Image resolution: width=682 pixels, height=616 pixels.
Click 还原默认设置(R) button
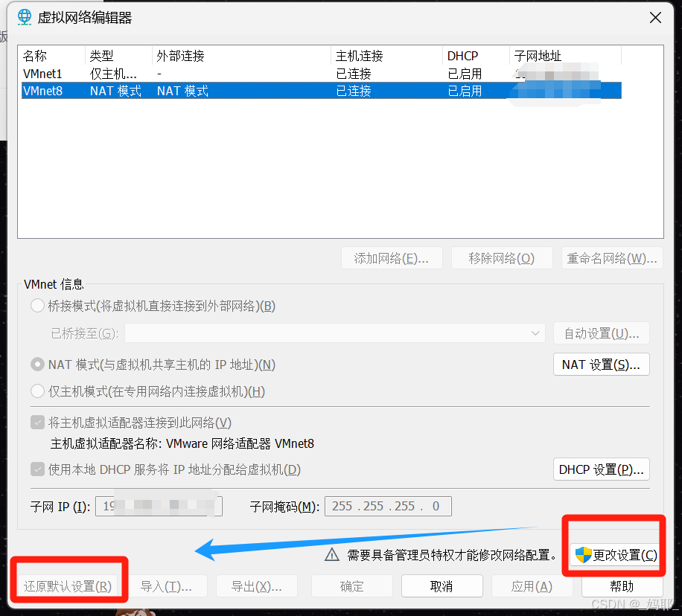pos(68,586)
